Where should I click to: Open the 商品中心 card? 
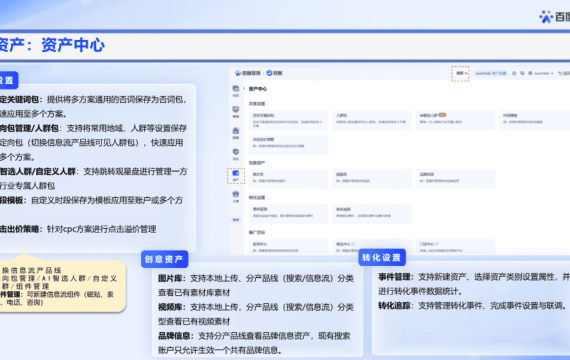(x=372, y=247)
